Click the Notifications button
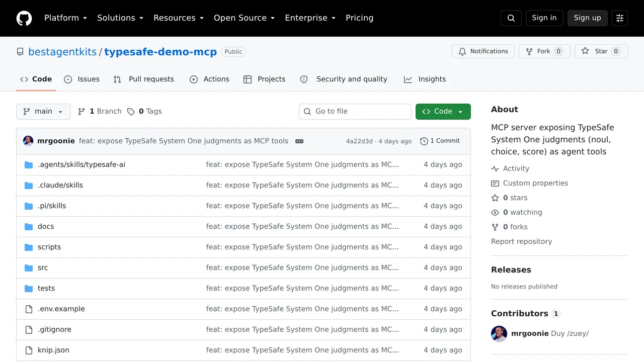 (483, 51)
